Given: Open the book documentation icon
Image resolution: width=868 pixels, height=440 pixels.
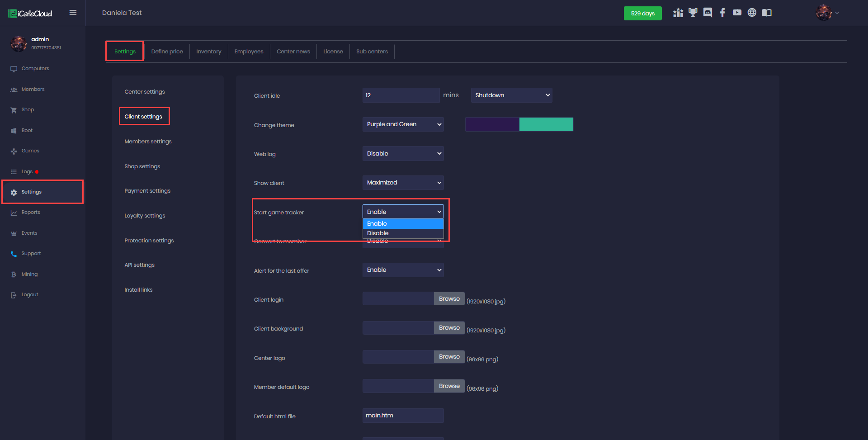Looking at the screenshot, I should (767, 13).
